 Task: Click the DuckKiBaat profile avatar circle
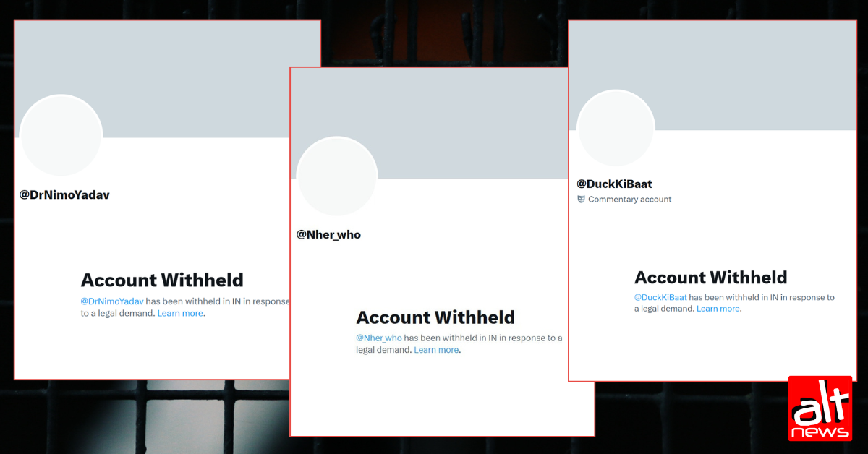coord(616,129)
